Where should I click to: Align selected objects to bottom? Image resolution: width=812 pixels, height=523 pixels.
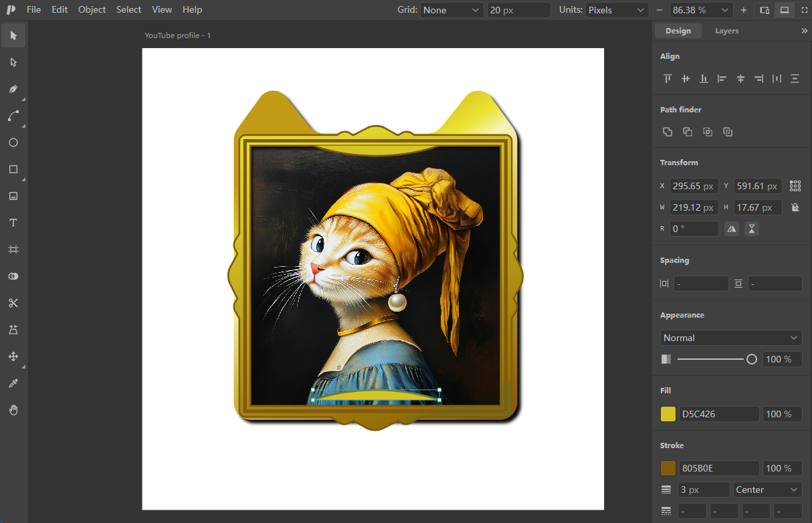point(704,78)
